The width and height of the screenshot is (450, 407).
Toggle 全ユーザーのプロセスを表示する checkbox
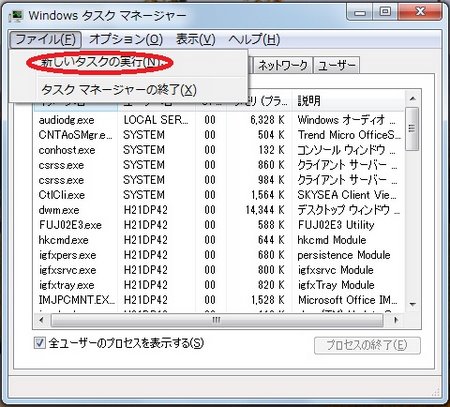point(40,343)
